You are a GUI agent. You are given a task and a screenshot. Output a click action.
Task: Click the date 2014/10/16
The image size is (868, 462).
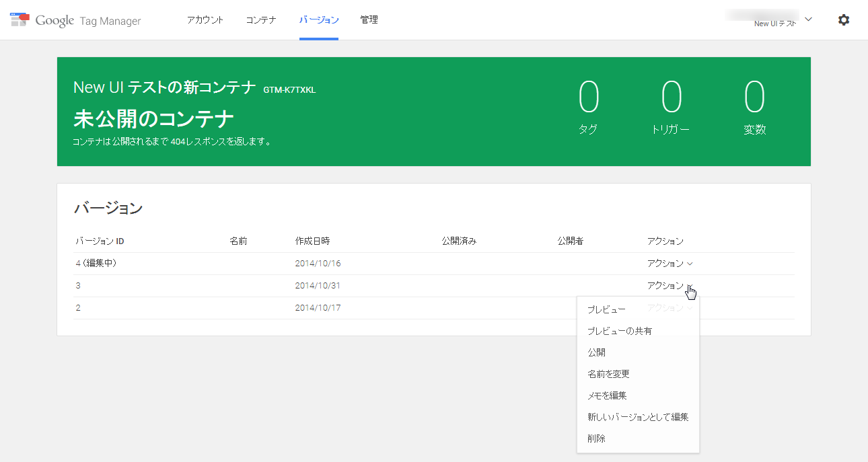[318, 264]
